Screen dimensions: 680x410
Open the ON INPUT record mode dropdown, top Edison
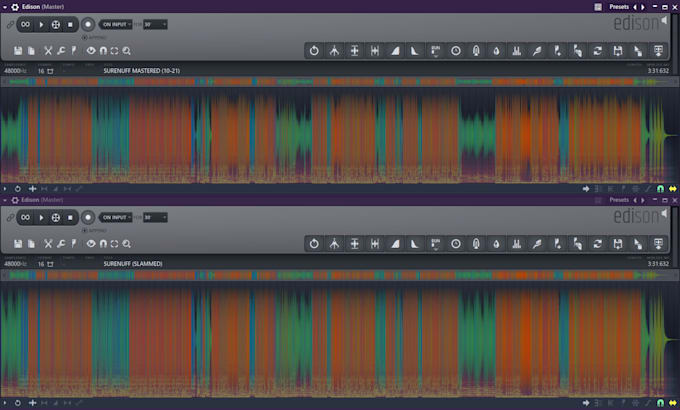point(117,24)
